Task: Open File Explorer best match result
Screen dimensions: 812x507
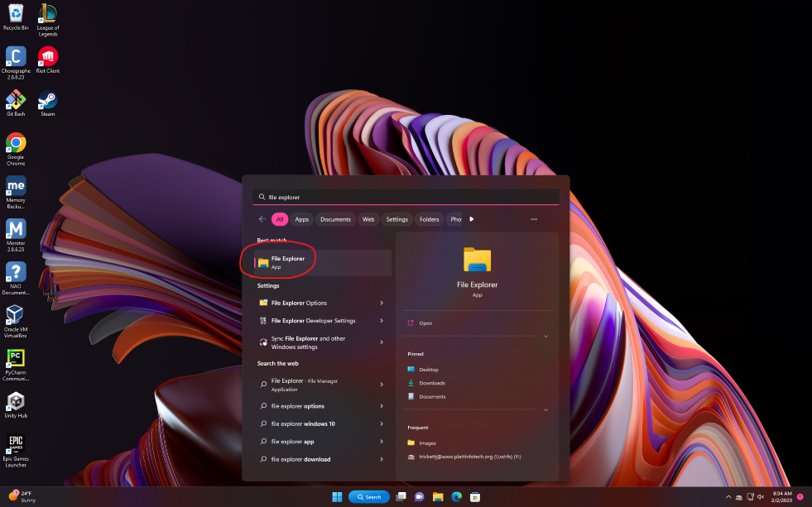Action: [322, 262]
